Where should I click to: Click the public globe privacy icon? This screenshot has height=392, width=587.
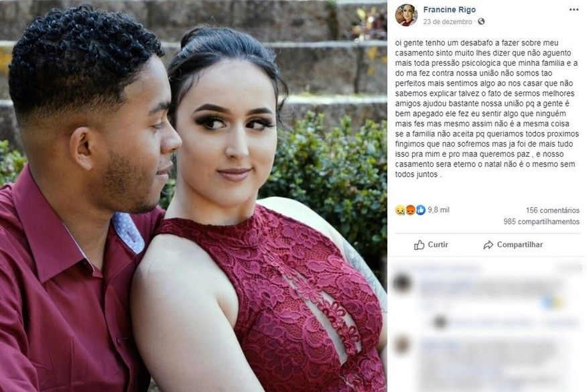481,21
